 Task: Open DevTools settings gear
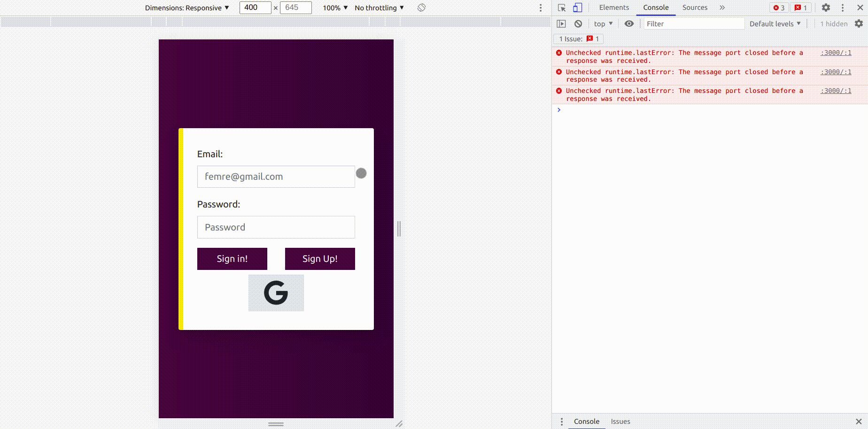click(x=826, y=8)
